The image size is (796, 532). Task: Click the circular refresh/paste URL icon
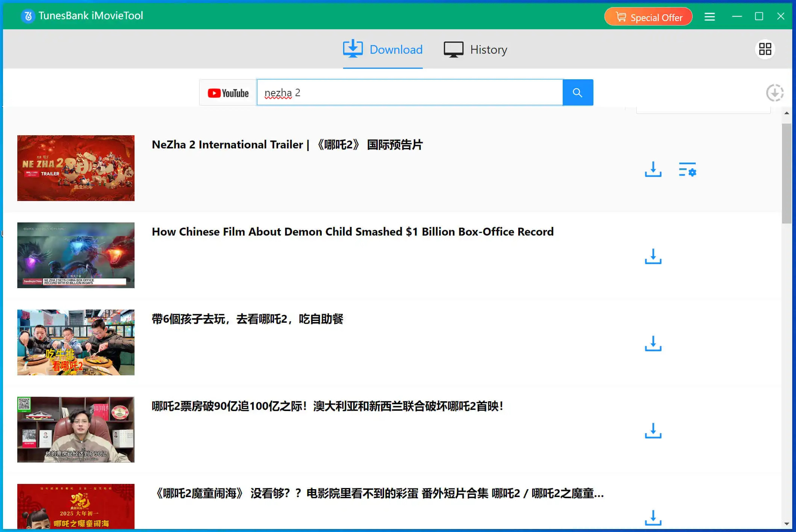coord(775,93)
